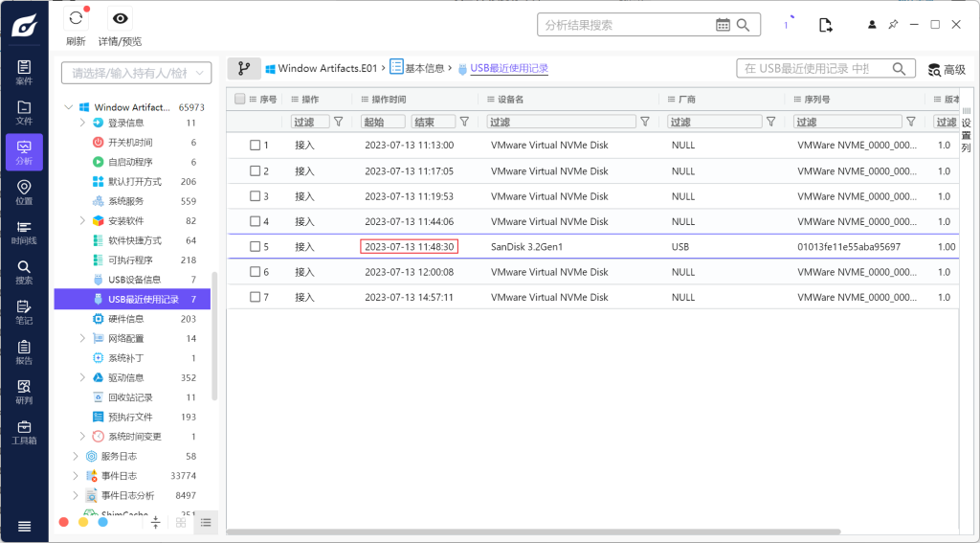Image resolution: width=980 pixels, height=543 pixels.
Task: Click the red color dot at bottom left
Action: pyautogui.click(x=64, y=522)
